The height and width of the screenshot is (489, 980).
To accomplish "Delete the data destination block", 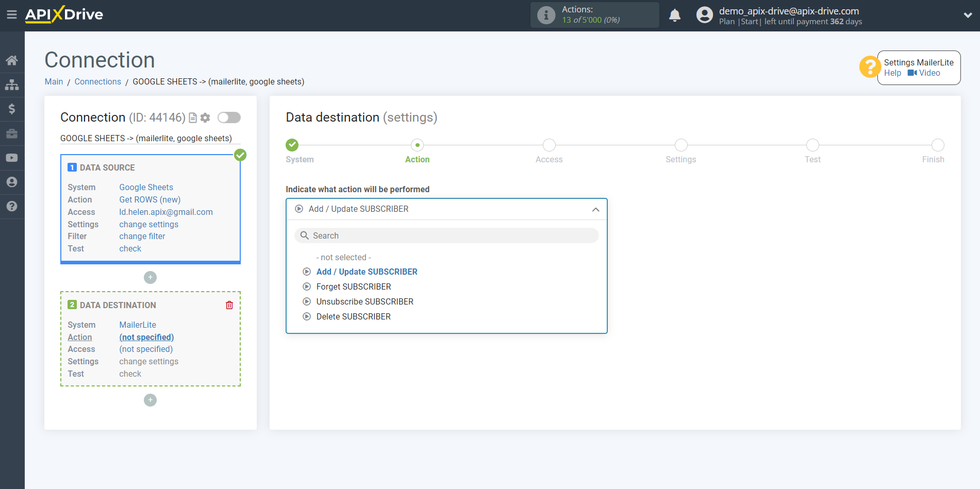I will coord(229,305).
